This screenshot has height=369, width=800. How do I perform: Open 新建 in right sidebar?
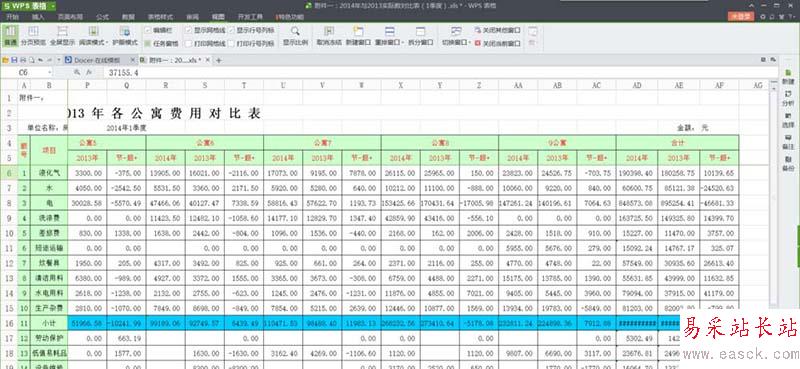pyautogui.click(x=788, y=77)
